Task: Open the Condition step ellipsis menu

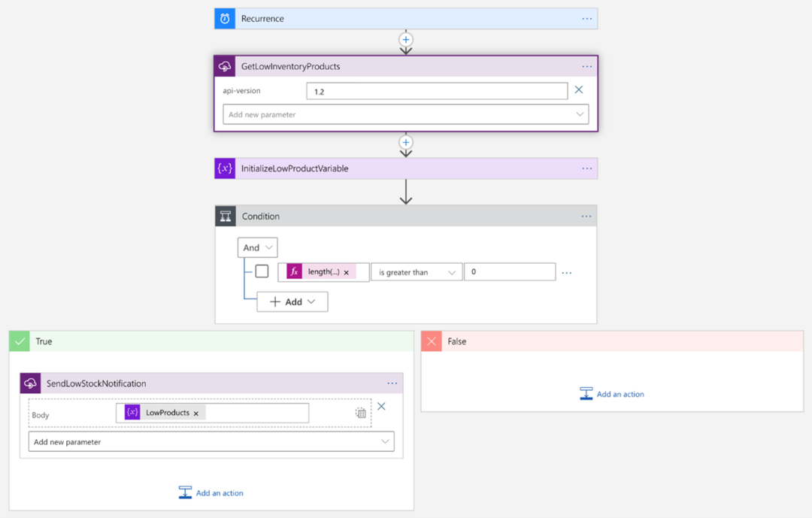Action: coord(586,216)
